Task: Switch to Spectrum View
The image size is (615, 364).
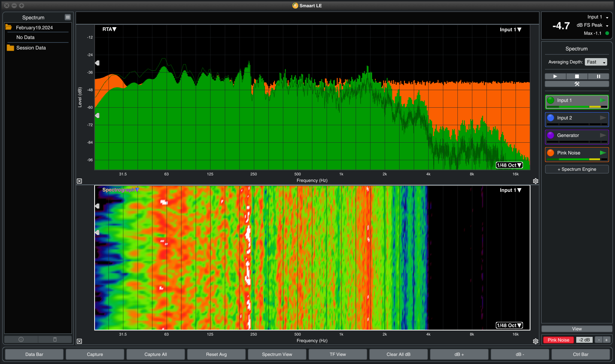Action: pos(277,354)
